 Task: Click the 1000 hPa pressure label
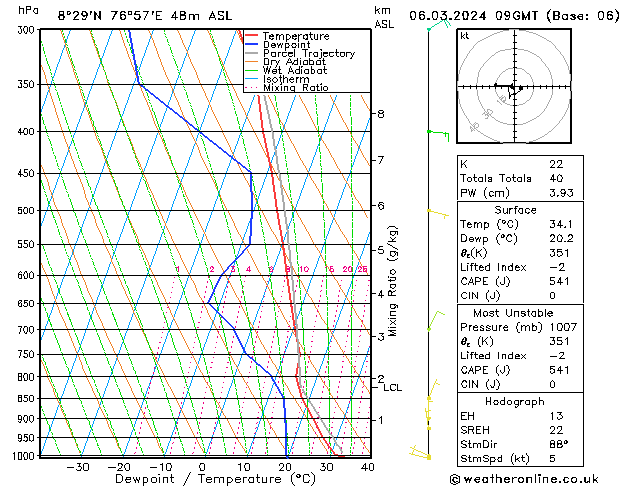tap(25, 456)
